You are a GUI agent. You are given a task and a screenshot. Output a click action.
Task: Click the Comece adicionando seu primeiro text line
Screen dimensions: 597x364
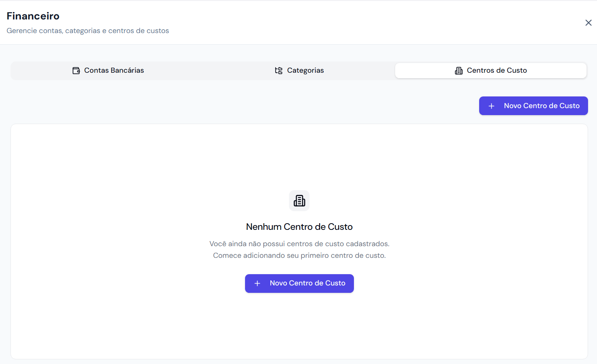(299, 255)
